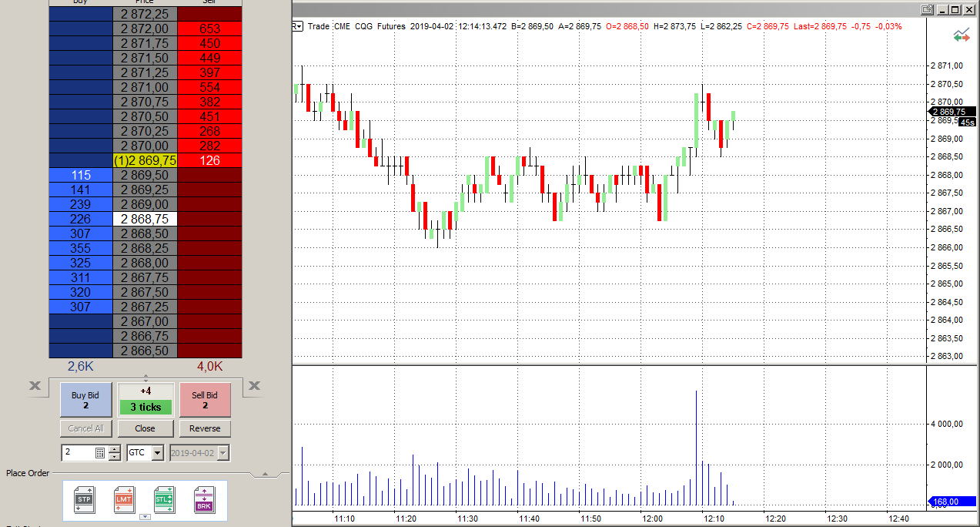Click the 2 868,25 ladder price cell
Viewport: 980px width, 527px height.
(145, 248)
